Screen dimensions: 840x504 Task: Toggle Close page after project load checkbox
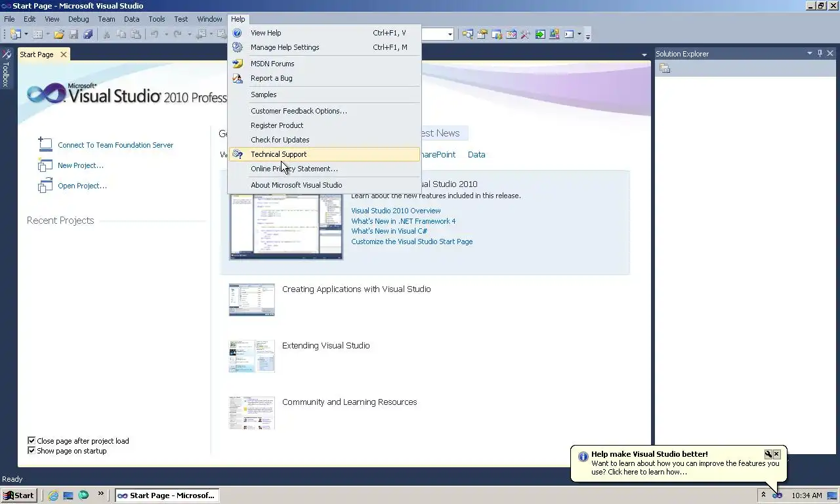[x=31, y=440]
